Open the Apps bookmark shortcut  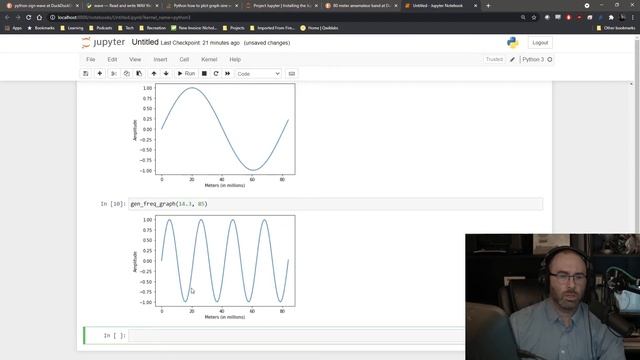13,28
